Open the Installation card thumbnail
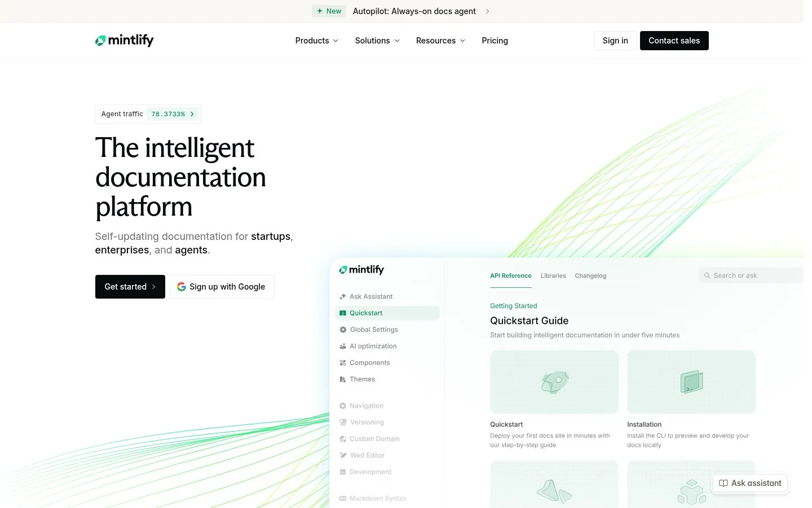Screen dimensions: 812x508 point(691,382)
